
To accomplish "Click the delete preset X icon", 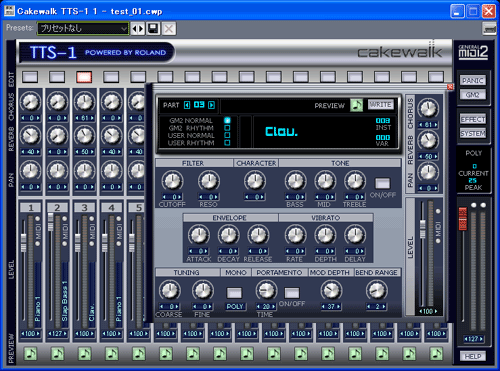I will (169, 29).
